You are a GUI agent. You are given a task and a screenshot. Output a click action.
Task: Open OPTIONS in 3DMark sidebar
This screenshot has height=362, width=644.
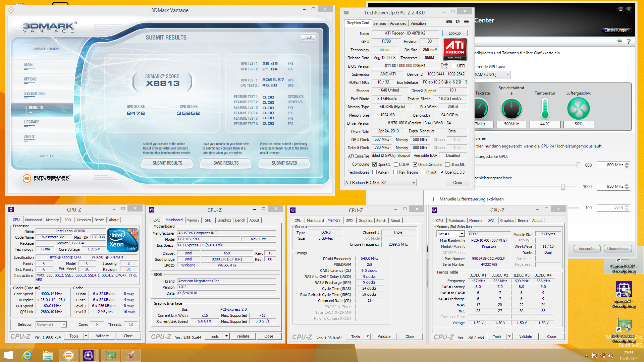click(x=30, y=79)
